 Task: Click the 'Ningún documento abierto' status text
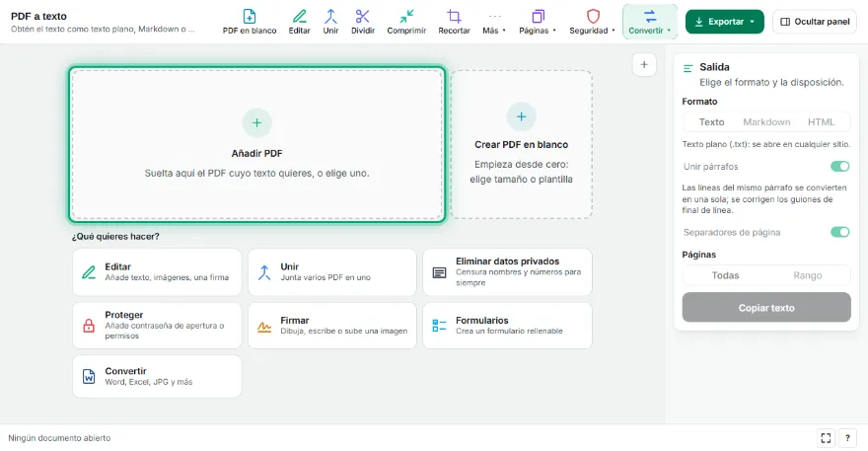[59, 438]
